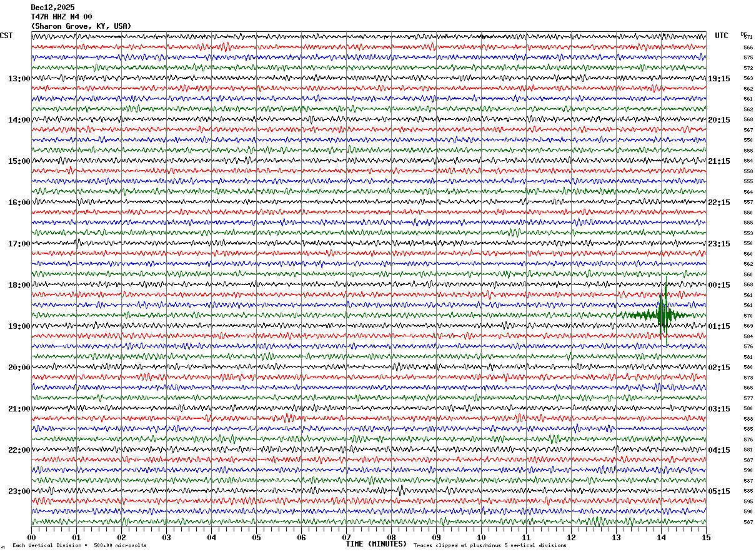Image resolution: width=756 pixels, height=554 pixels.
Task: Select the Sharon Grove, KY, USA location text
Action: [x=81, y=26]
